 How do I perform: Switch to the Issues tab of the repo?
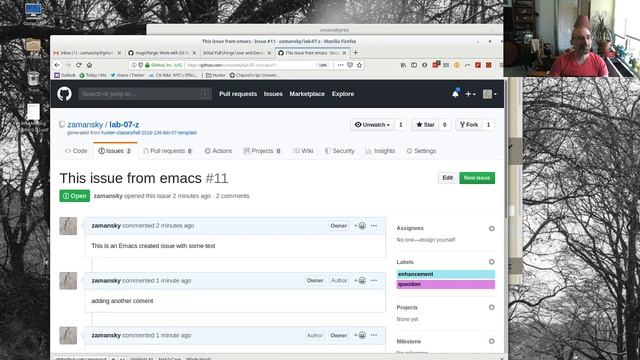(115, 151)
